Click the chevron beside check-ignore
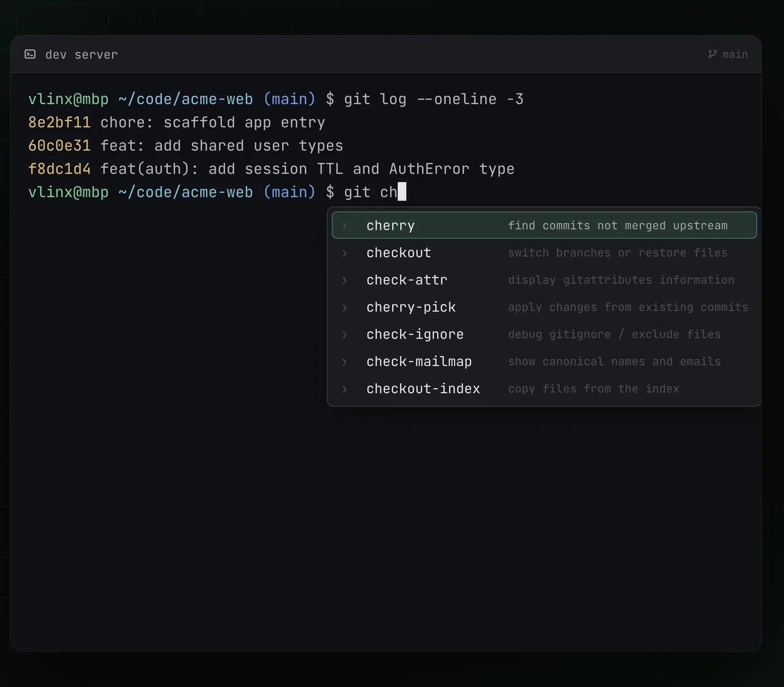The height and width of the screenshot is (687, 784). click(344, 335)
